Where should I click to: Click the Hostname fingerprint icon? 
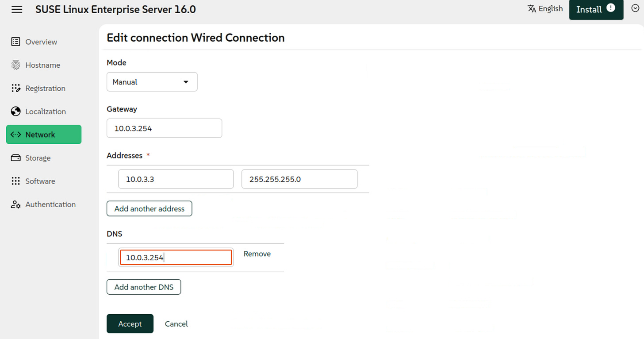[x=15, y=65]
